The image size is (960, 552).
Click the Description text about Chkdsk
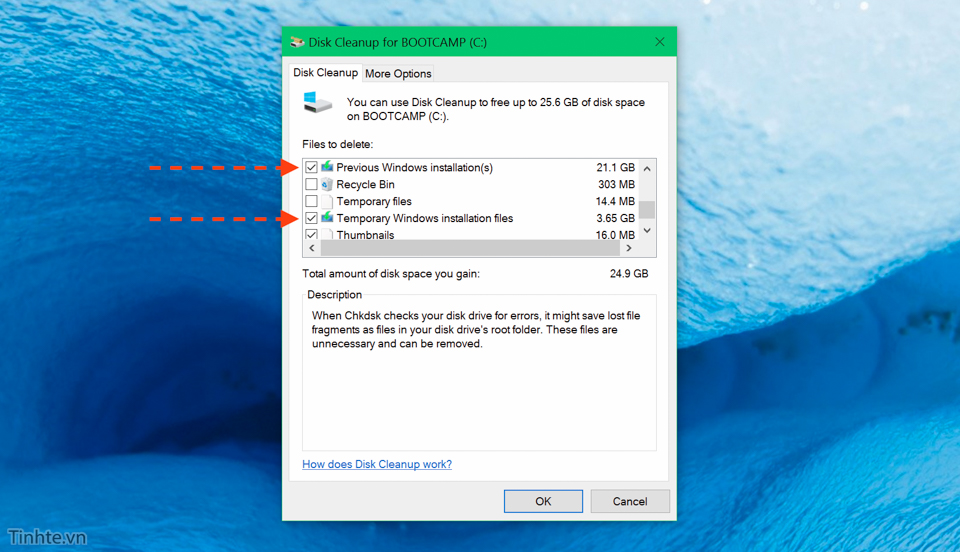pyautogui.click(x=476, y=330)
